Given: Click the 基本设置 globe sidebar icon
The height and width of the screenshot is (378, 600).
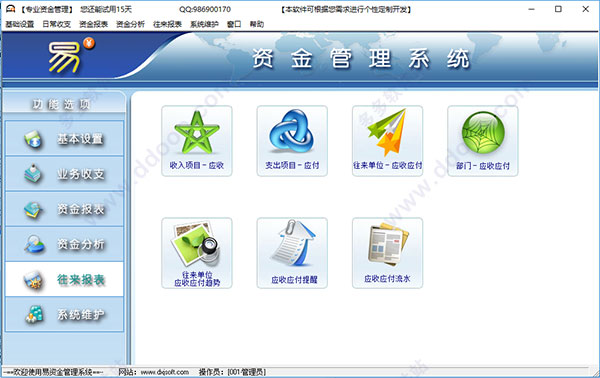Looking at the screenshot, I should [33, 139].
